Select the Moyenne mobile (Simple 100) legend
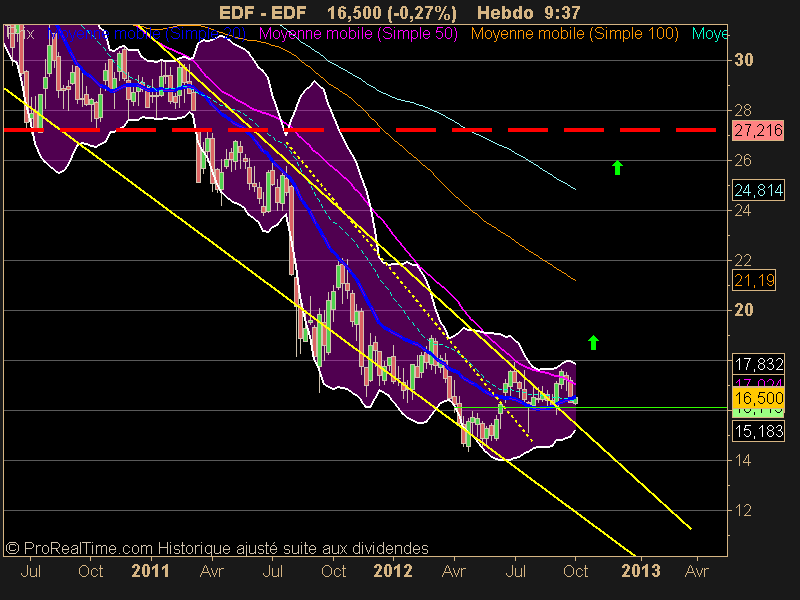 point(574,34)
